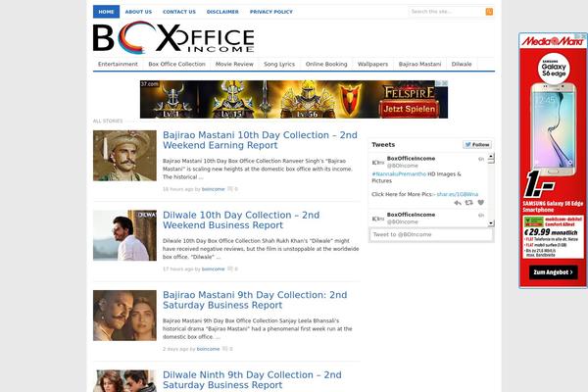Select the Entertainment category tab
Screen dimensions: 588x392
coord(118,64)
